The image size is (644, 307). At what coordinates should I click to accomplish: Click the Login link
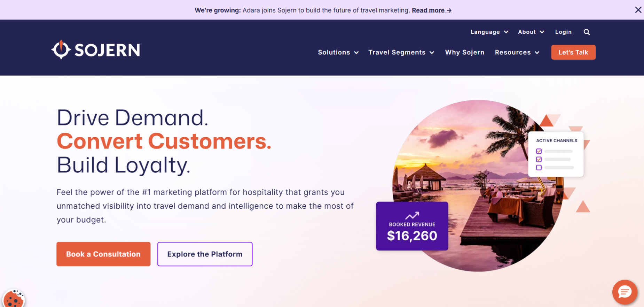(x=563, y=32)
